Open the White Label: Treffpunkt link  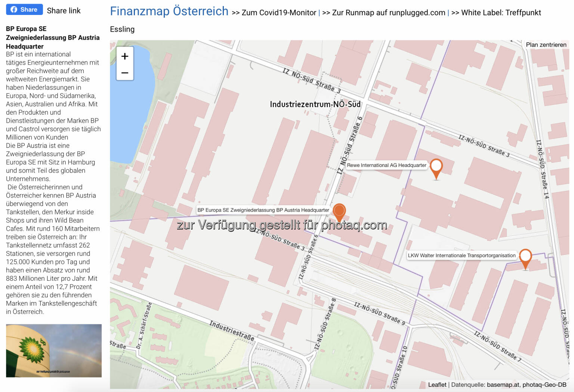pos(501,13)
